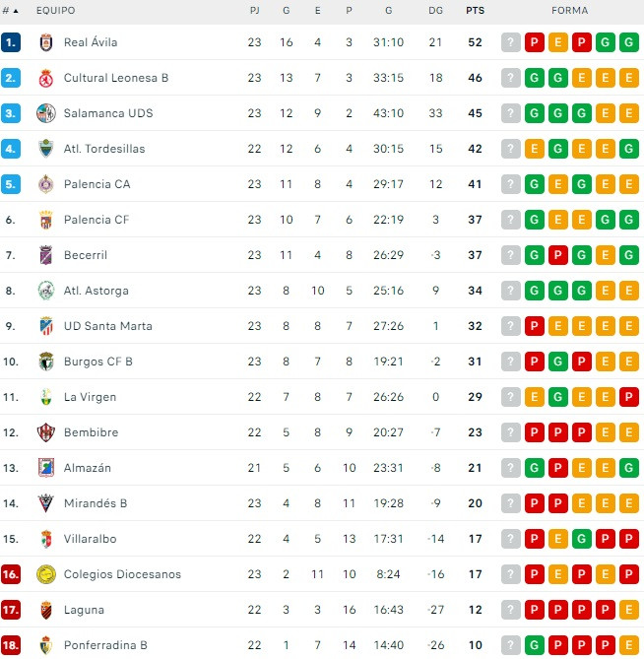This screenshot has height=659, width=644.
Task: Open the Palencia CF team link
Action: click(x=97, y=220)
